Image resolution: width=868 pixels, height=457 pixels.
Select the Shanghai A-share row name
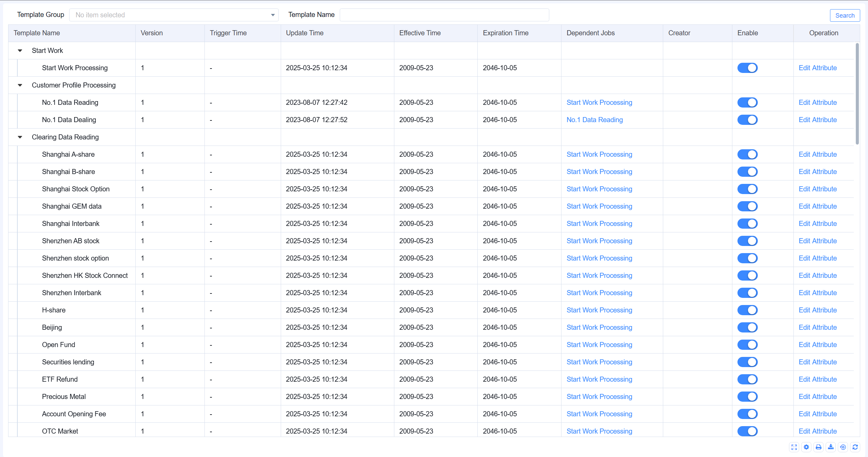[68, 154]
